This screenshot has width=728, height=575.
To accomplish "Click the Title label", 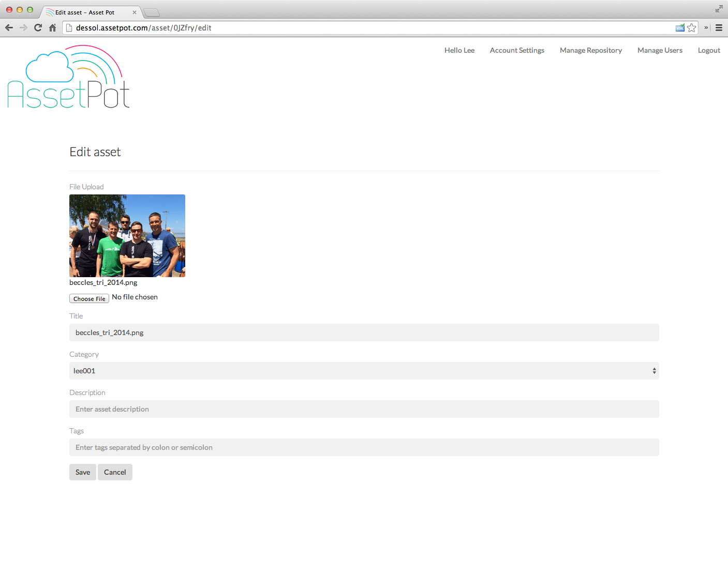I will pos(76,316).
